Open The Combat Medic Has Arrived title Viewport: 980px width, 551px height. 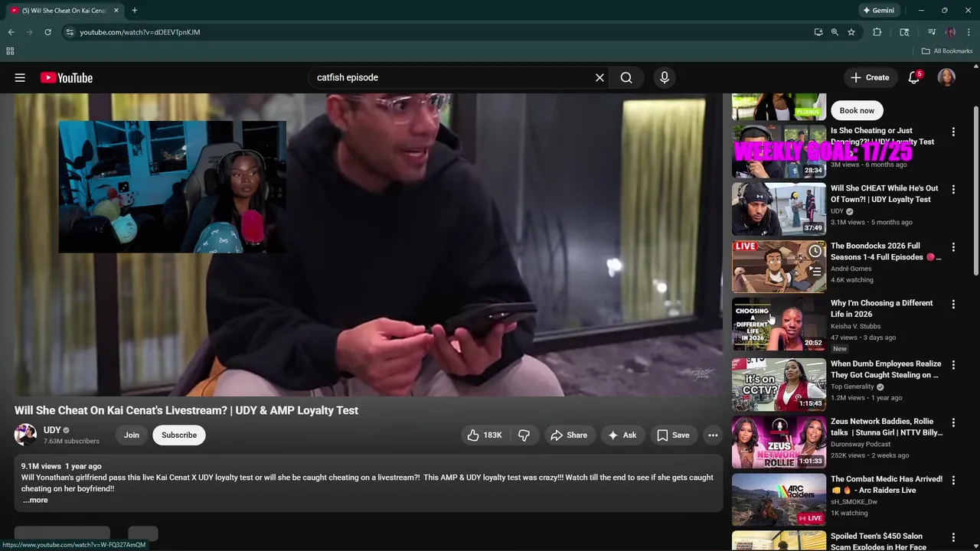887,484
